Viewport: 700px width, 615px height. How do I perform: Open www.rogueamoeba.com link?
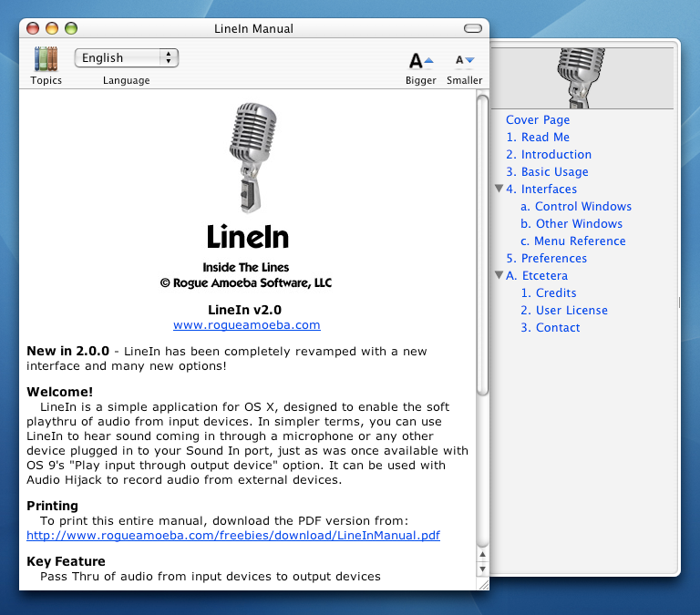click(246, 325)
